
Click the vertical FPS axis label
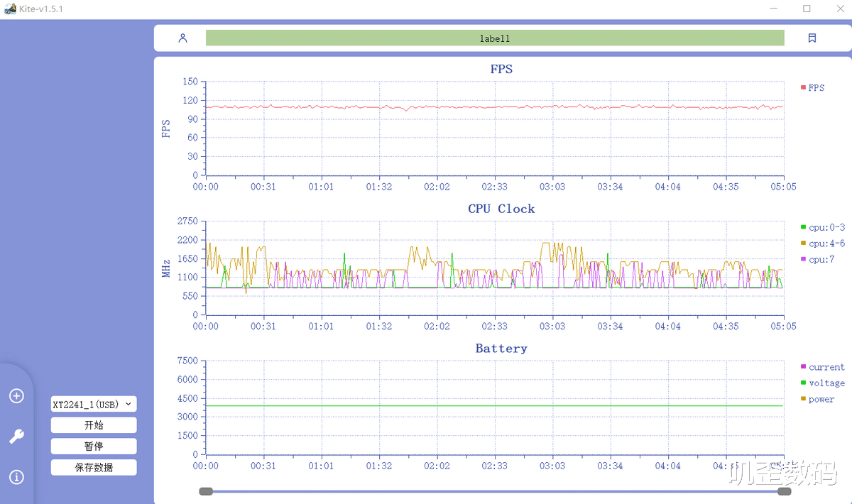coord(165,128)
